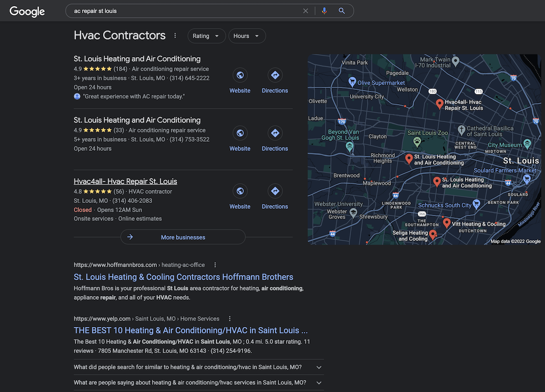
Task: Click Directions icon for first listing with 184 reviews
Action: pyautogui.click(x=275, y=75)
